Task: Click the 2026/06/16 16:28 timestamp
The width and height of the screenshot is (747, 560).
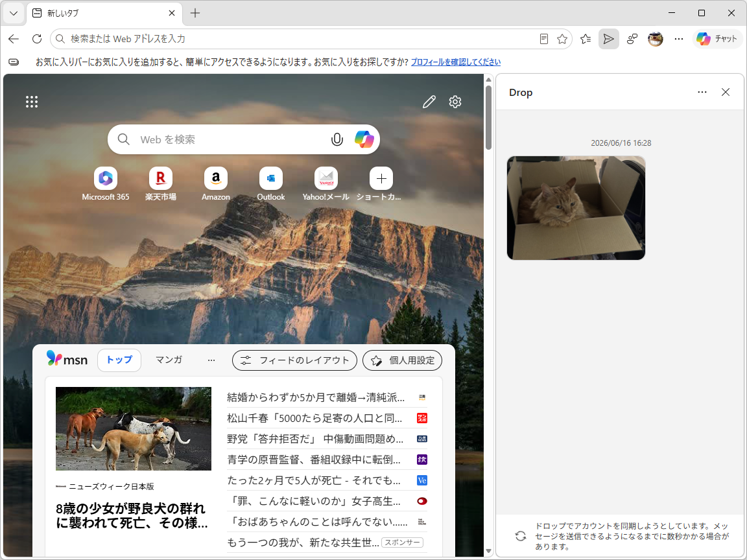Action: click(x=621, y=143)
